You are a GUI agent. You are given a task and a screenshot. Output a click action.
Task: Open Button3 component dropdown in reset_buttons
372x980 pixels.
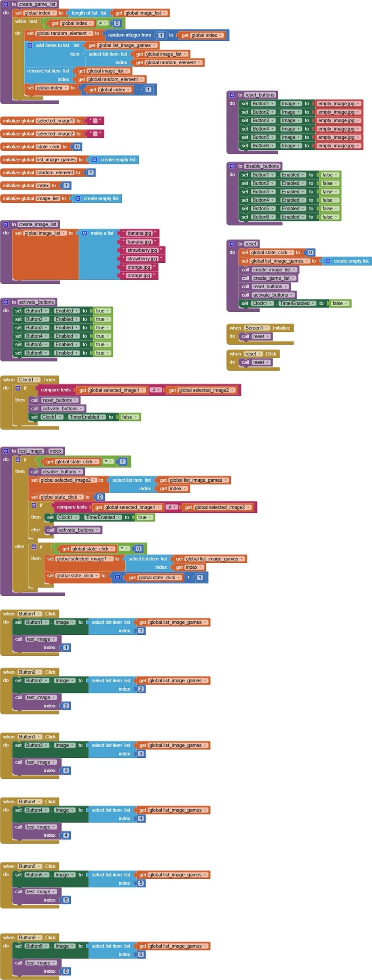[x=263, y=120]
